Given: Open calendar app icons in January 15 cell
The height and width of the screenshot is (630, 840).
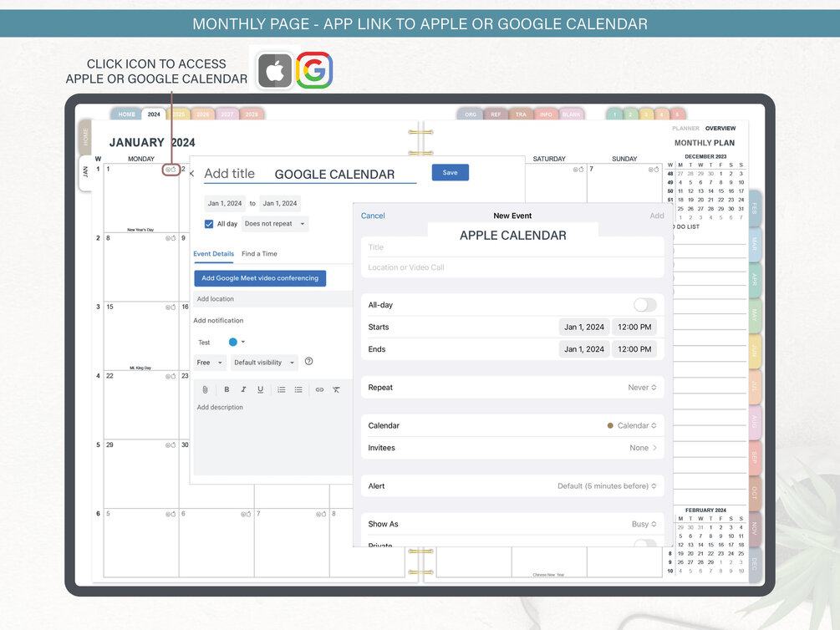Looking at the screenshot, I should (171, 307).
